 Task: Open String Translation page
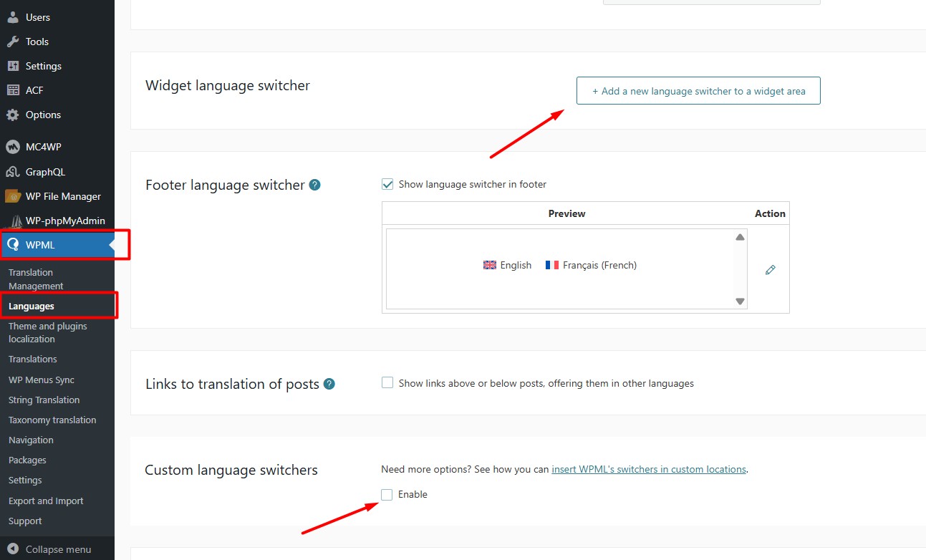click(44, 400)
